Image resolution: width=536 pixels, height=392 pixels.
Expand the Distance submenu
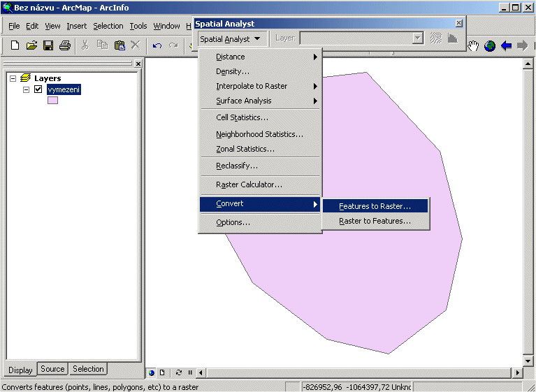260,57
